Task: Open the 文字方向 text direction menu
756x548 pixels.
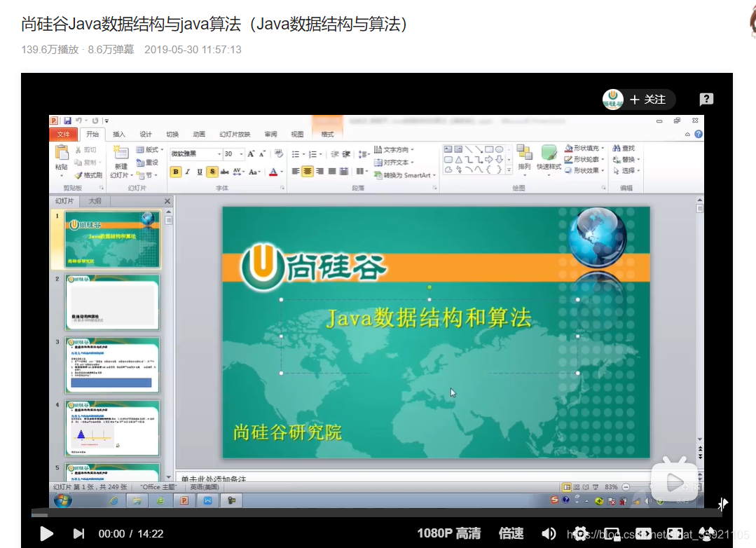Action: (x=394, y=149)
